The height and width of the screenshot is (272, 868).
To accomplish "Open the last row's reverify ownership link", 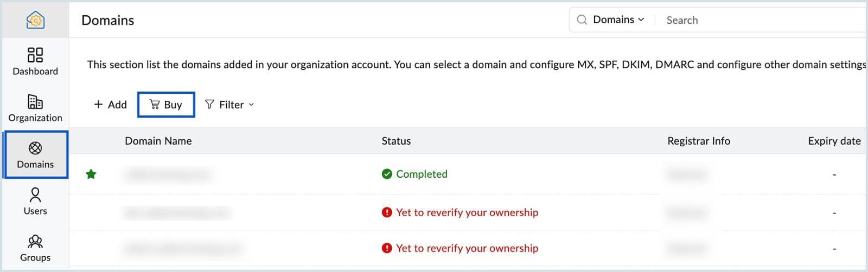I will coord(467,248).
